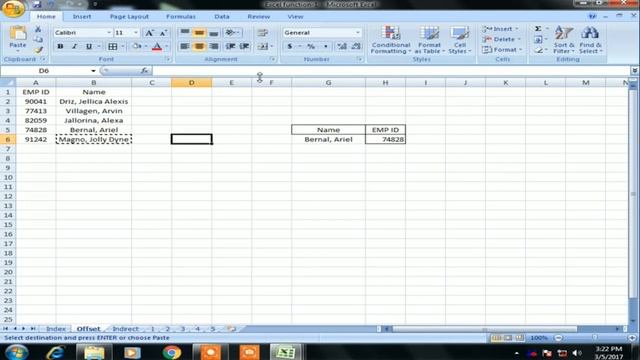
Task: Open the View ribbon tab
Action: click(x=295, y=17)
